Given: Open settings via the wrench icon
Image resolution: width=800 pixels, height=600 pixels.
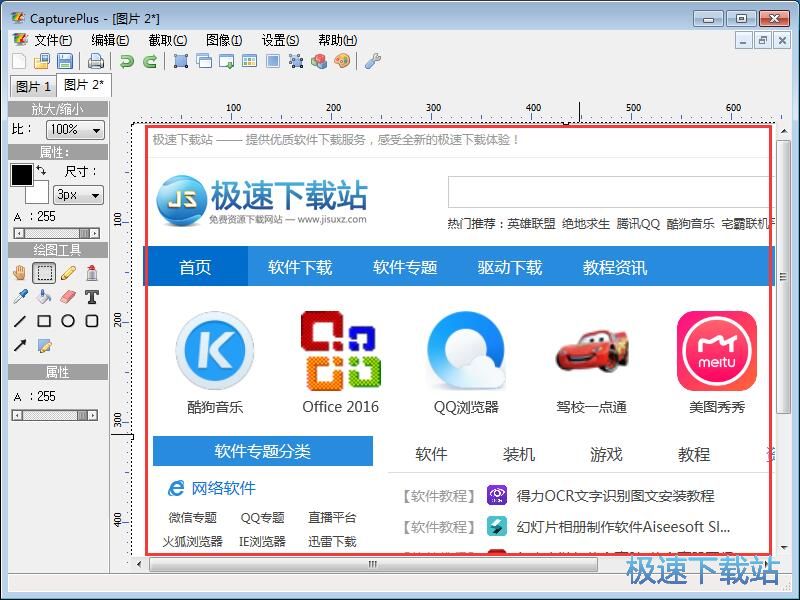Looking at the screenshot, I should (x=372, y=61).
